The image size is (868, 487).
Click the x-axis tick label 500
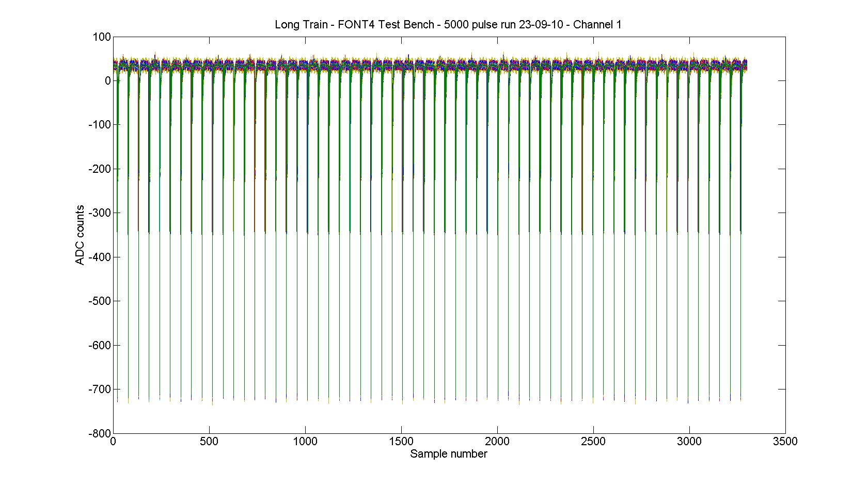209,442
